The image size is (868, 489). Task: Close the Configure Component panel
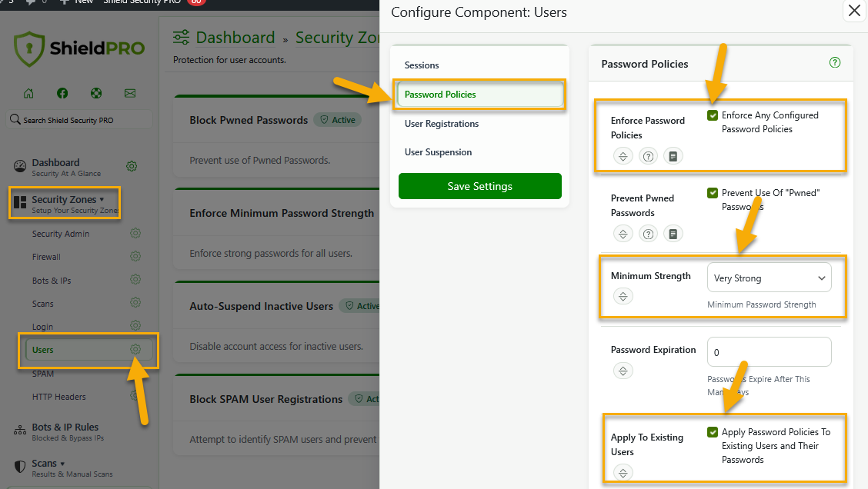click(854, 11)
